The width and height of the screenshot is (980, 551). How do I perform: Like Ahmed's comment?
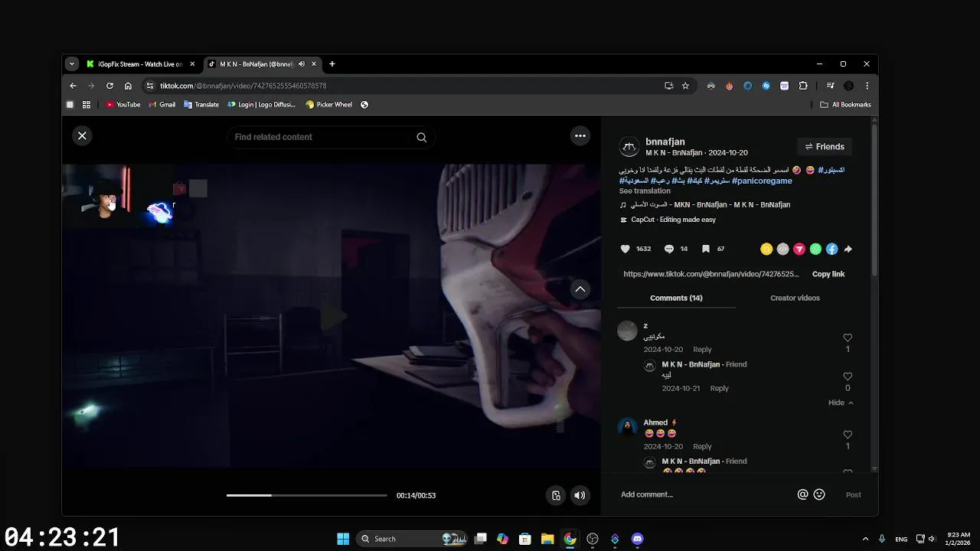click(848, 435)
